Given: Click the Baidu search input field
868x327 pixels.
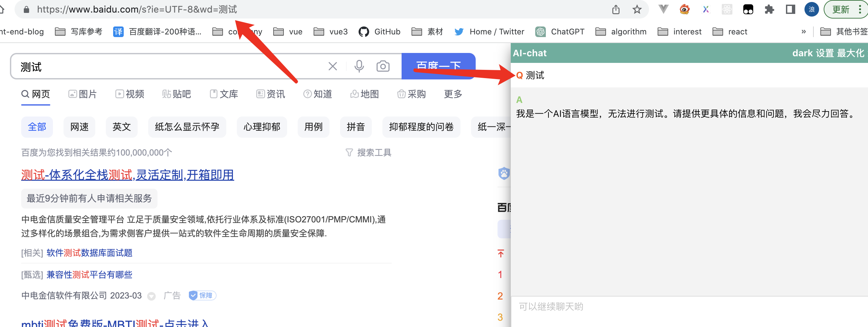Looking at the screenshot, I should point(168,67).
